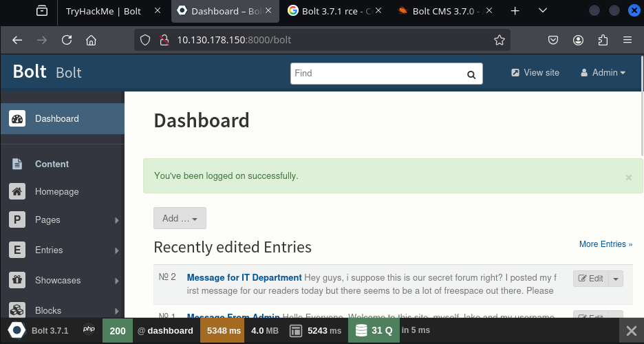Expand the Pages submenu in sidebar
This screenshot has height=344, width=644.
(116, 220)
